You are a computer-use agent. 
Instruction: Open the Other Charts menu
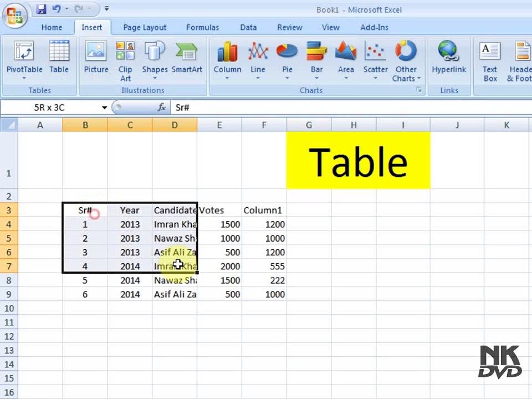pos(406,61)
